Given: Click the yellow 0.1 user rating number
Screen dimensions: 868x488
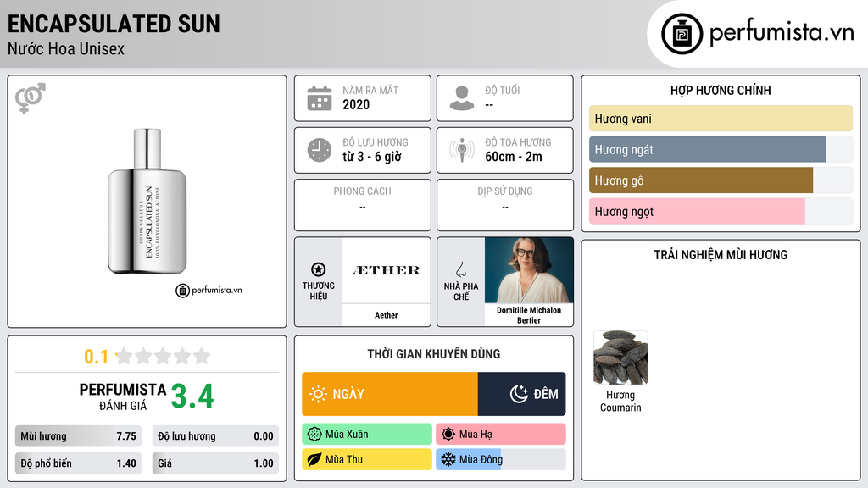Looking at the screenshot, I should pos(96,357).
